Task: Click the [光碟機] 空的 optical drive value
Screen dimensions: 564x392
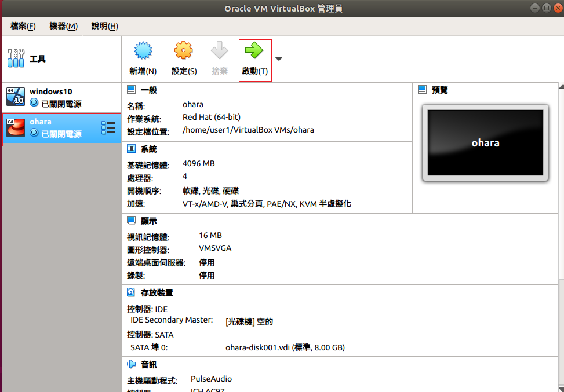Action: (x=249, y=322)
